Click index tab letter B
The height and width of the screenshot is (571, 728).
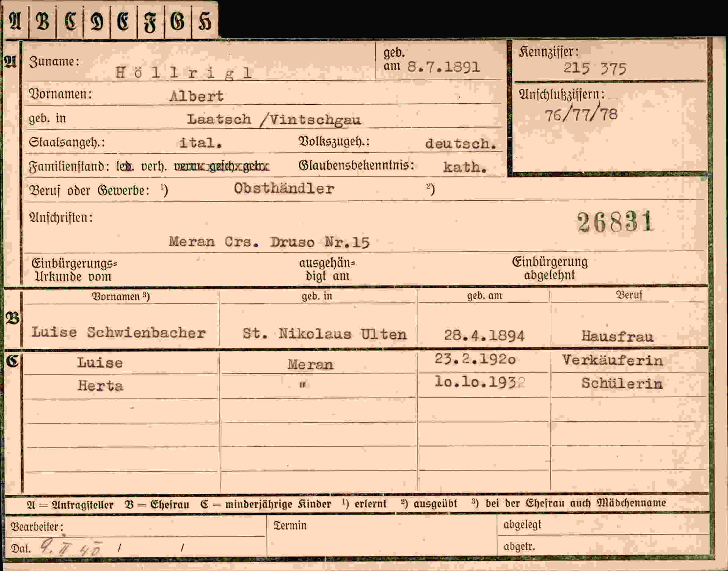point(42,21)
